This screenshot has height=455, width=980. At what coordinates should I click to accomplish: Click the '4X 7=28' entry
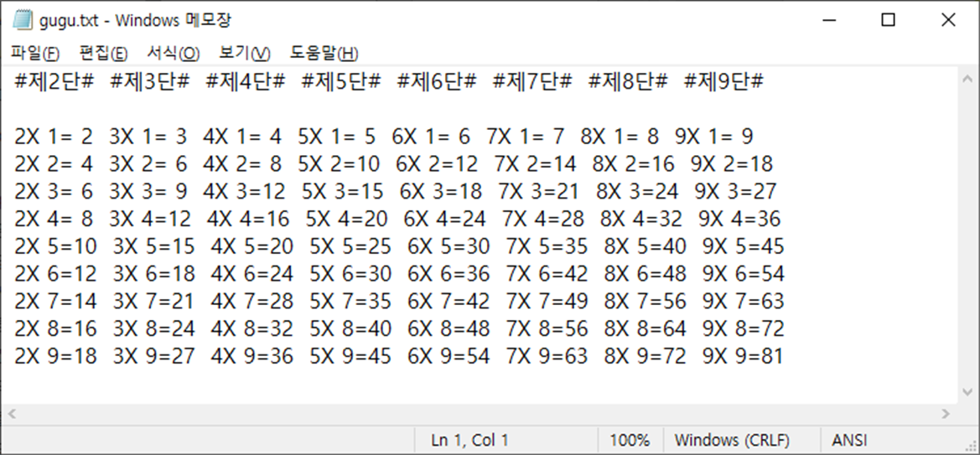pos(251,302)
